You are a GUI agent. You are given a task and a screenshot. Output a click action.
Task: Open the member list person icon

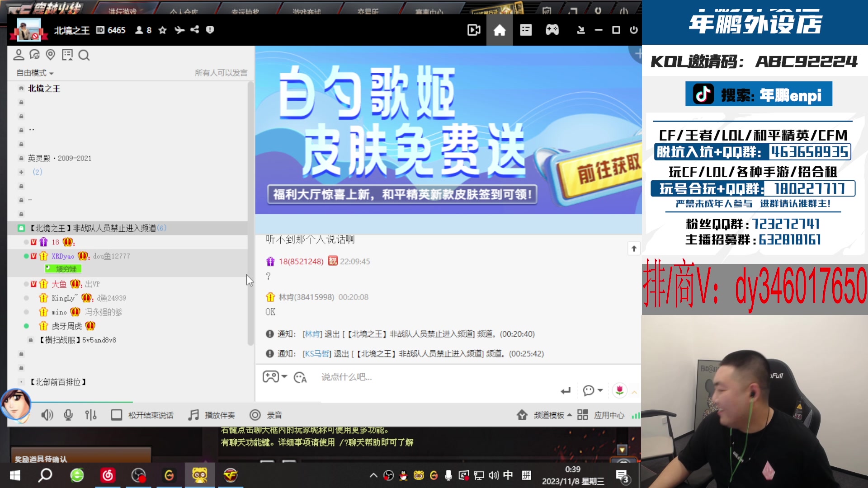click(x=19, y=55)
